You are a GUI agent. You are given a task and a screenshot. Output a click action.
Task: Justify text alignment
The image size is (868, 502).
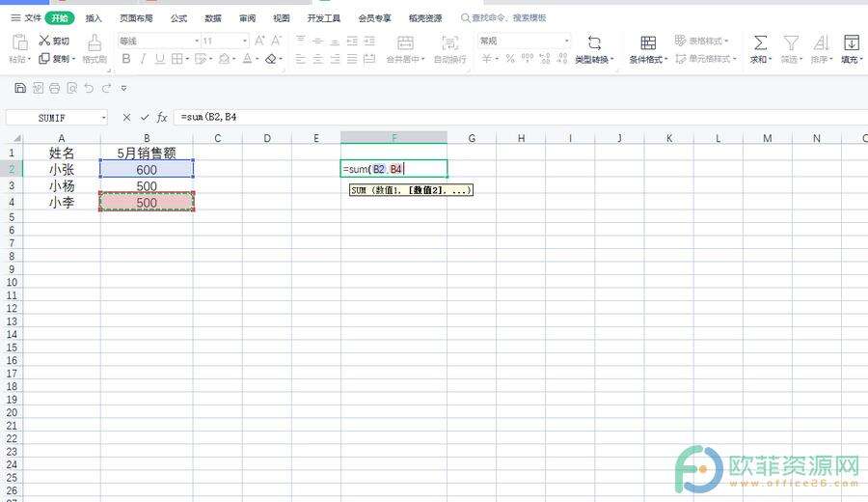(352, 58)
